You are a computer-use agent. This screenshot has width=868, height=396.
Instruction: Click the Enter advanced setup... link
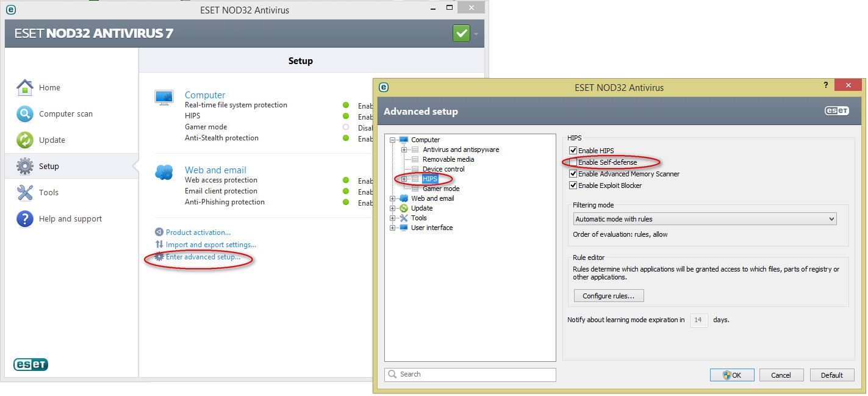(203, 257)
